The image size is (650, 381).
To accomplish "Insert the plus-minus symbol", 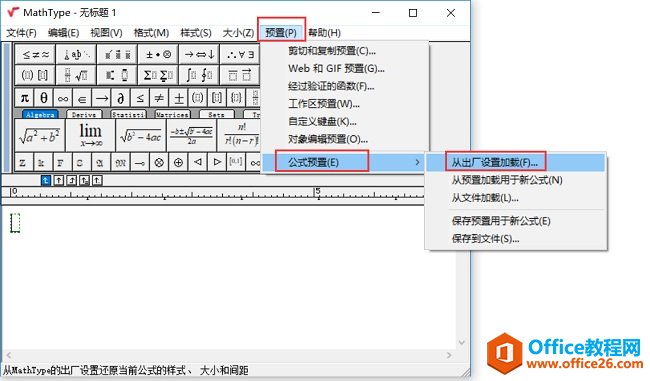I will pos(179,98).
